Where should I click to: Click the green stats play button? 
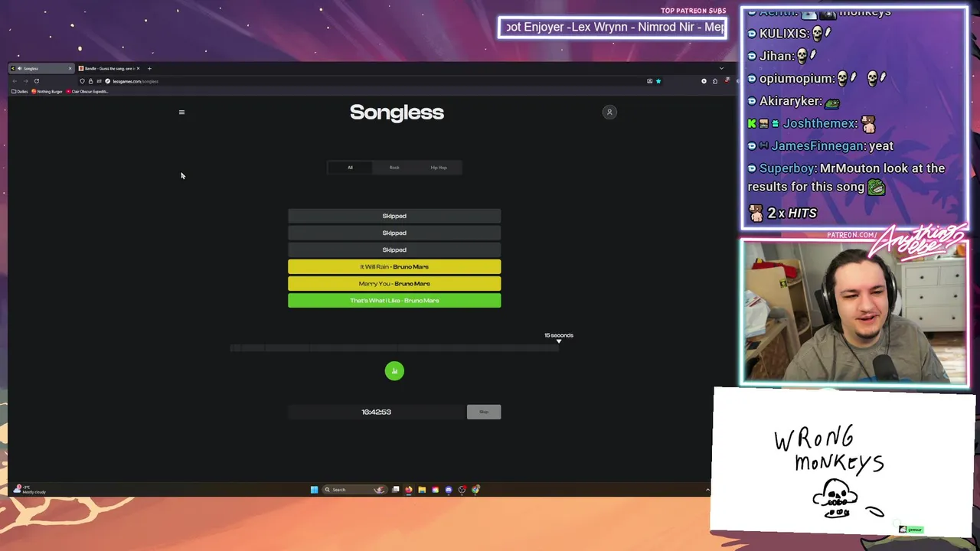pos(394,371)
